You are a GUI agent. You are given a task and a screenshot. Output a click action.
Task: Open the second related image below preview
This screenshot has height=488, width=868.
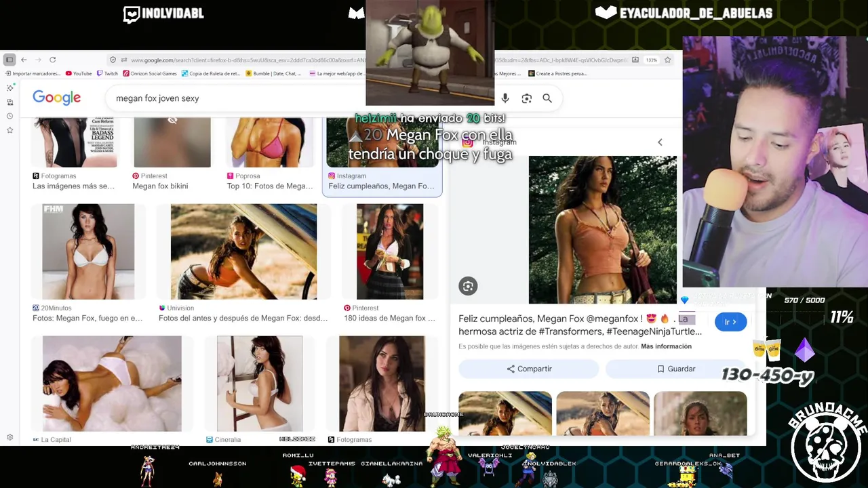coord(603,413)
